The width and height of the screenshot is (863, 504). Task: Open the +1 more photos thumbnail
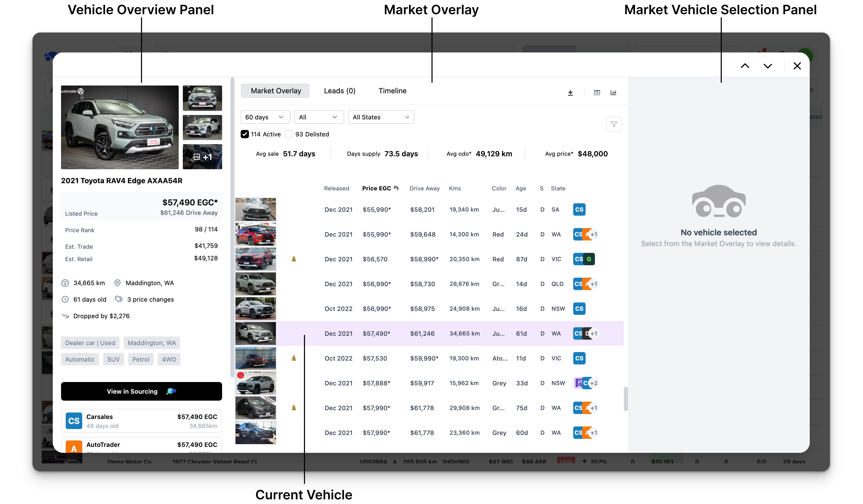[x=202, y=157]
